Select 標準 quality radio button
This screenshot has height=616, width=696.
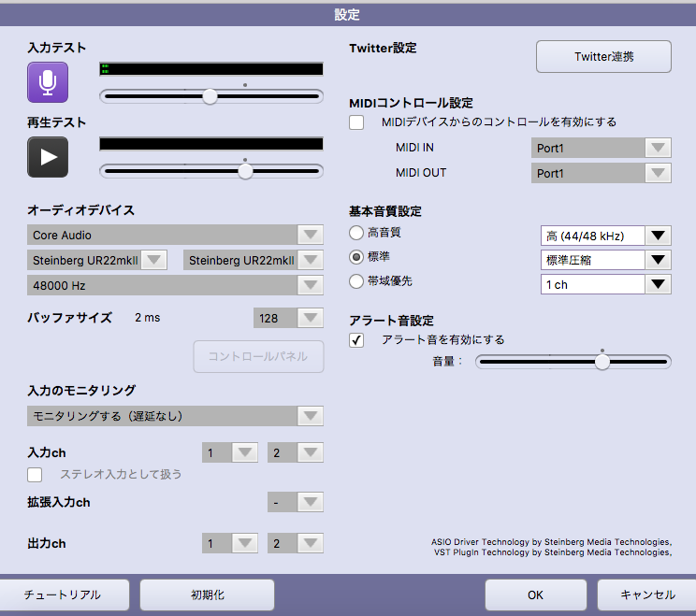pos(356,257)
